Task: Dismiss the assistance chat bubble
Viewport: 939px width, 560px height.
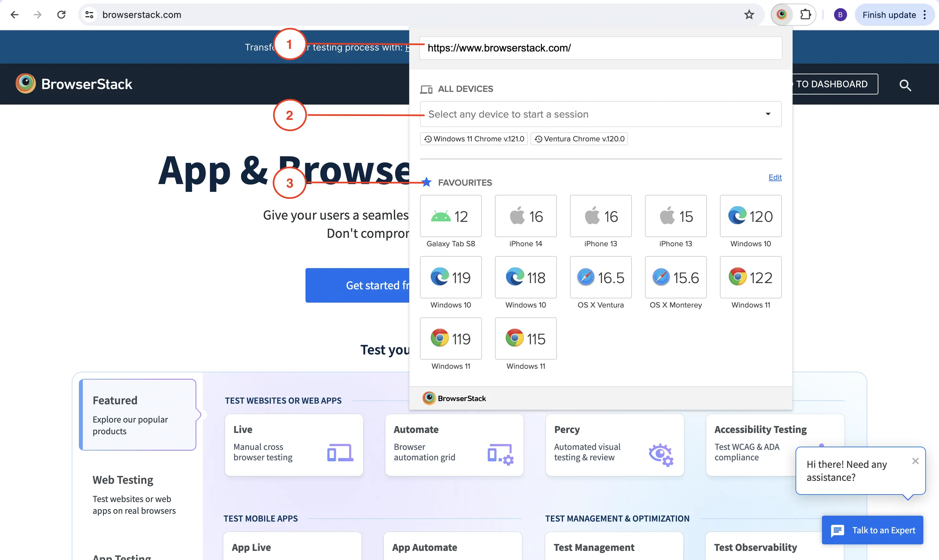Action: click(x=915, y=461)
